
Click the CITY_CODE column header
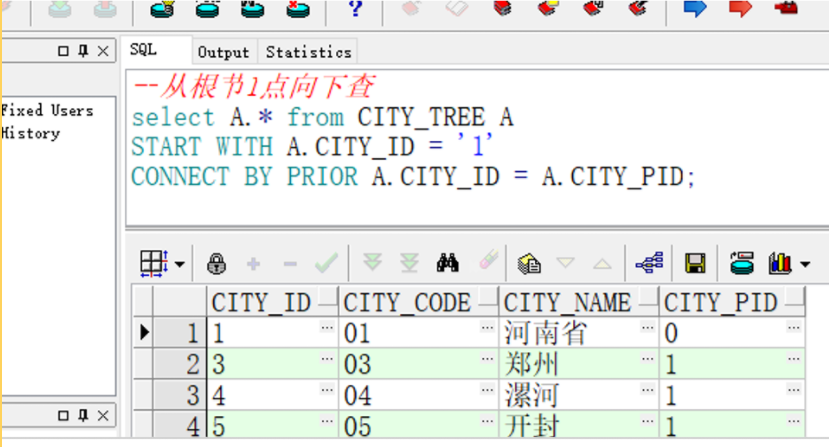coord(418,302)
